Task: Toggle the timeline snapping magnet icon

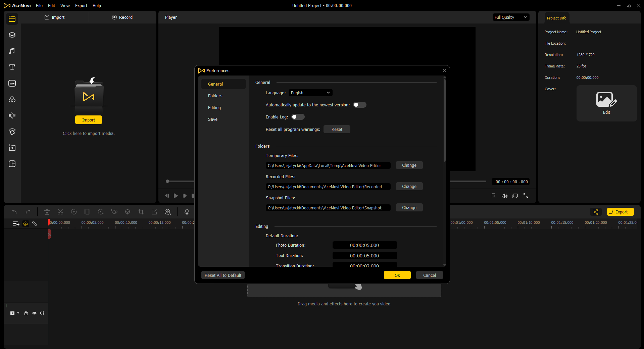Action: point(26,223)
